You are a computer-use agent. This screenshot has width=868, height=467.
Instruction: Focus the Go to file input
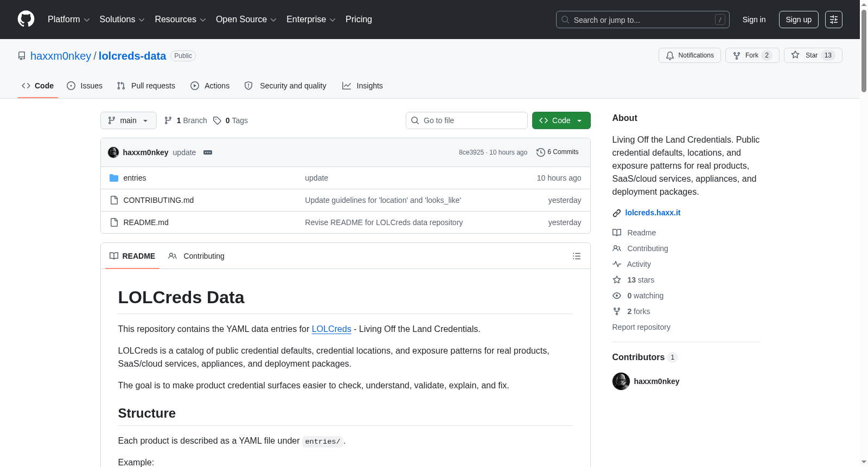click(467, 120)
